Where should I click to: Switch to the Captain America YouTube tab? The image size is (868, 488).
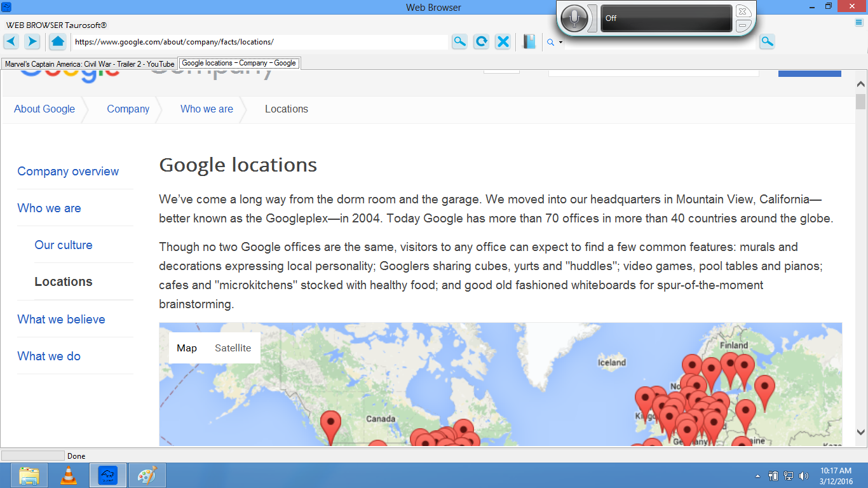(x=90, y=64)
